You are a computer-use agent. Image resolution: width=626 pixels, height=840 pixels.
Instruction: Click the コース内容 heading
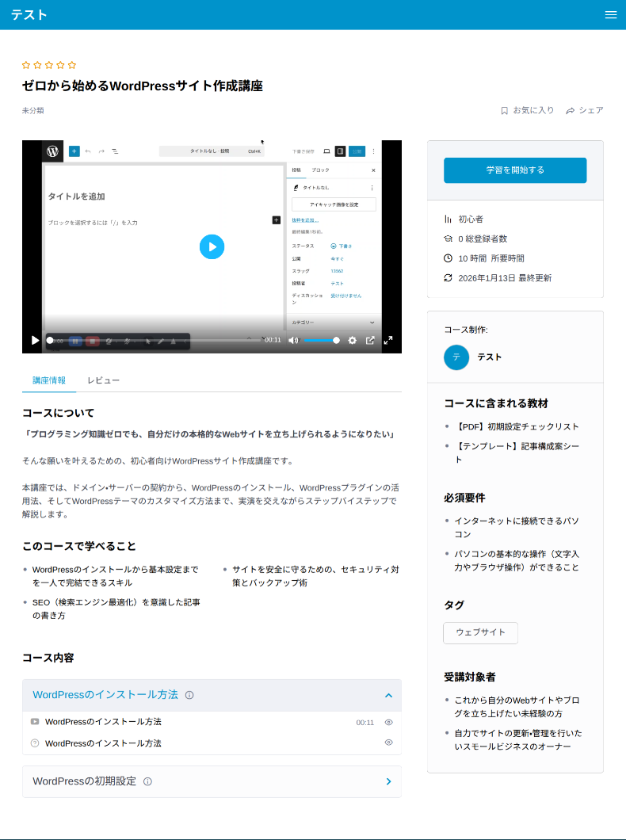coord(48,658)
